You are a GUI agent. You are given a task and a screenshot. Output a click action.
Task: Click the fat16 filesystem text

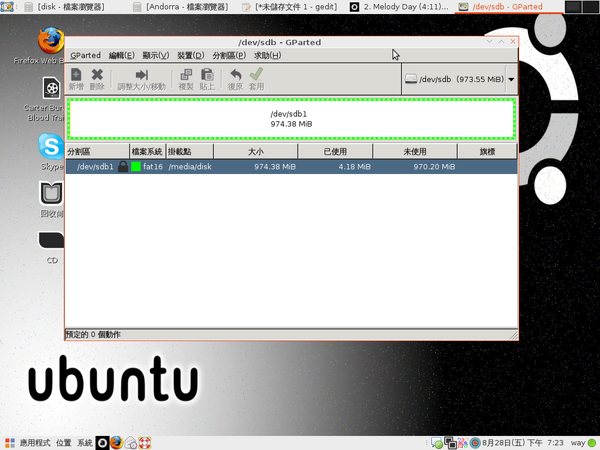tap(153, 167)
